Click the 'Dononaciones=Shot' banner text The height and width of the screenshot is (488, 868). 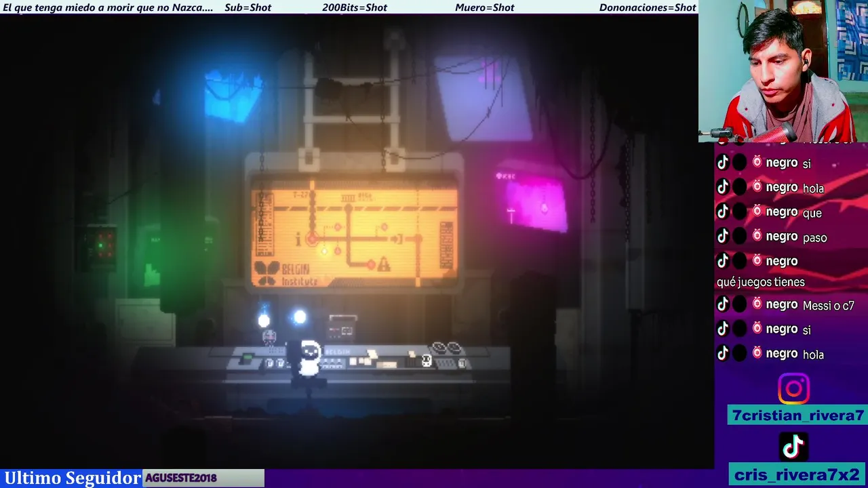(x=648, y=7)
